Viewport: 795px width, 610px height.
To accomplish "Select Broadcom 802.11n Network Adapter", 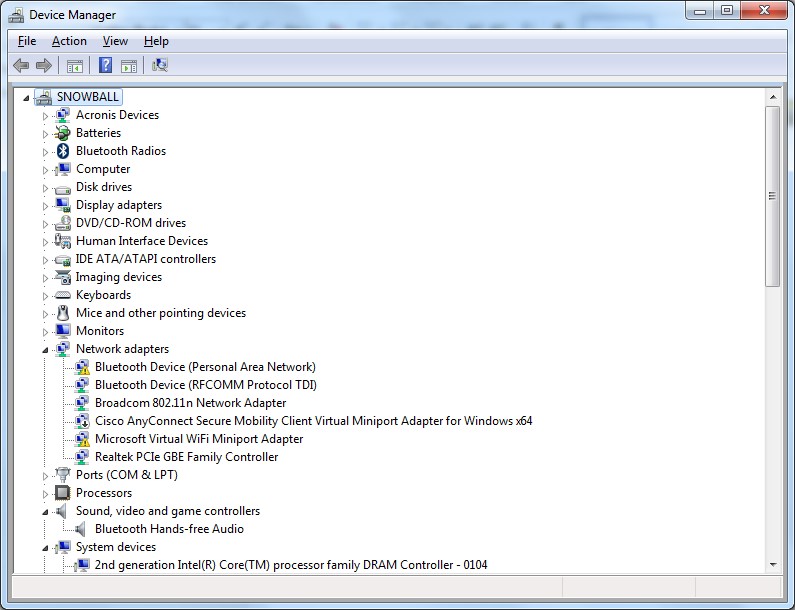I will pyautogui.click(x=191, y=403).
